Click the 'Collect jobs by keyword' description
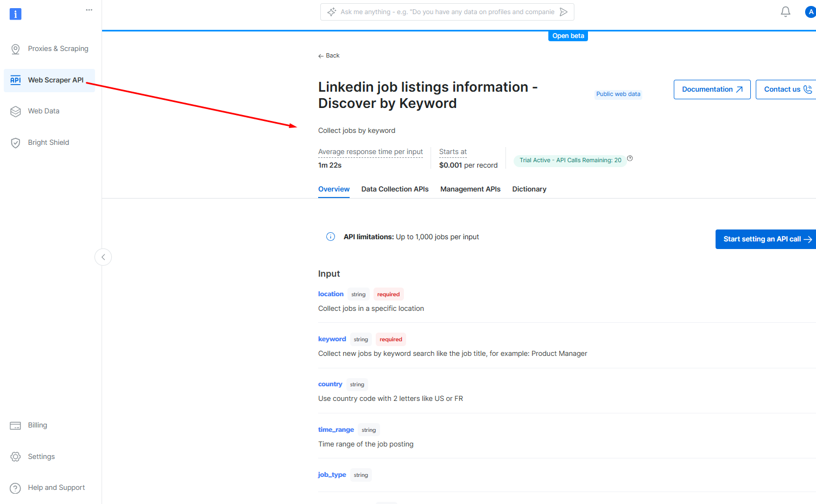 click(357, 131)
